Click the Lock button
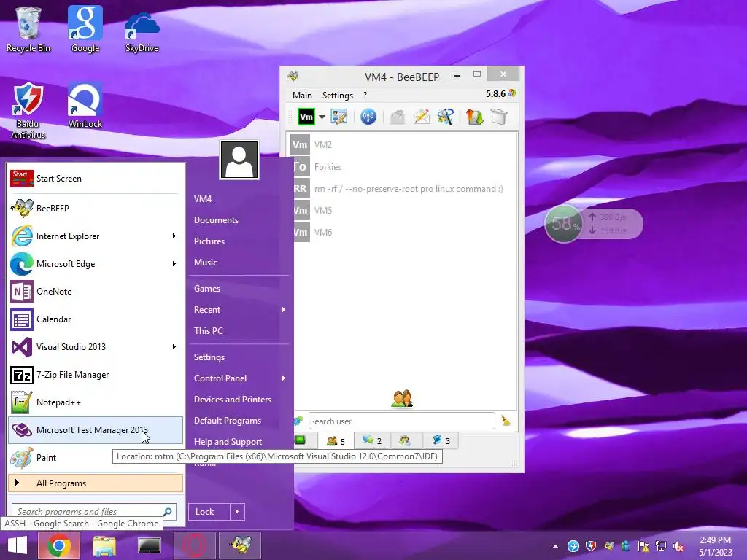The height and width of the screenshot is (560, 747). pyautogui.click(x=209, y=512)
